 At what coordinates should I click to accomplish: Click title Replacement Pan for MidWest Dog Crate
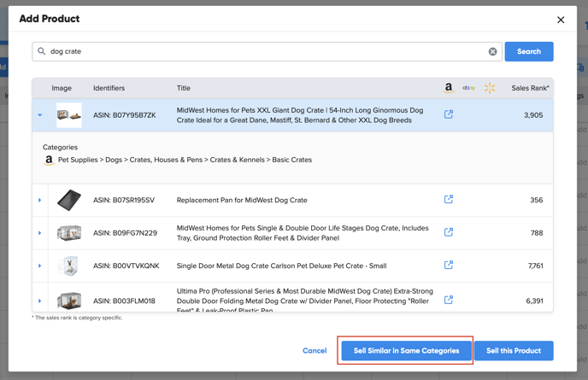pos(242,200)
